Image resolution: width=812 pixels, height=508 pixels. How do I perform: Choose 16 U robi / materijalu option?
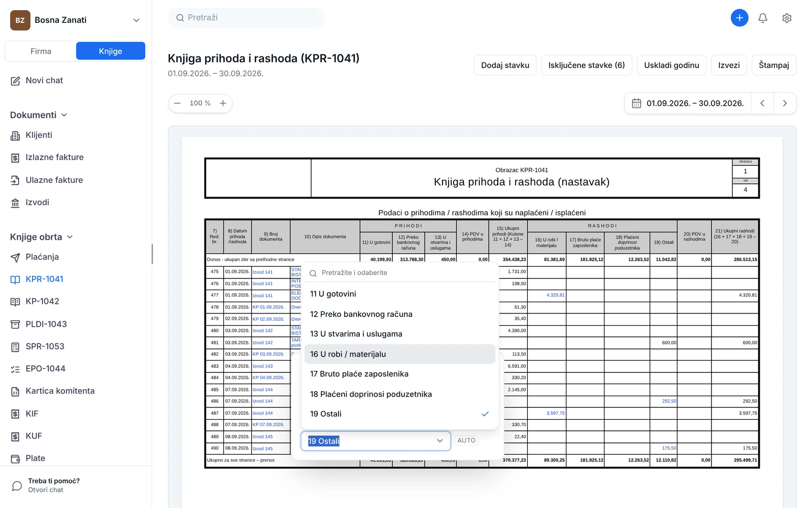click(399, 354)
